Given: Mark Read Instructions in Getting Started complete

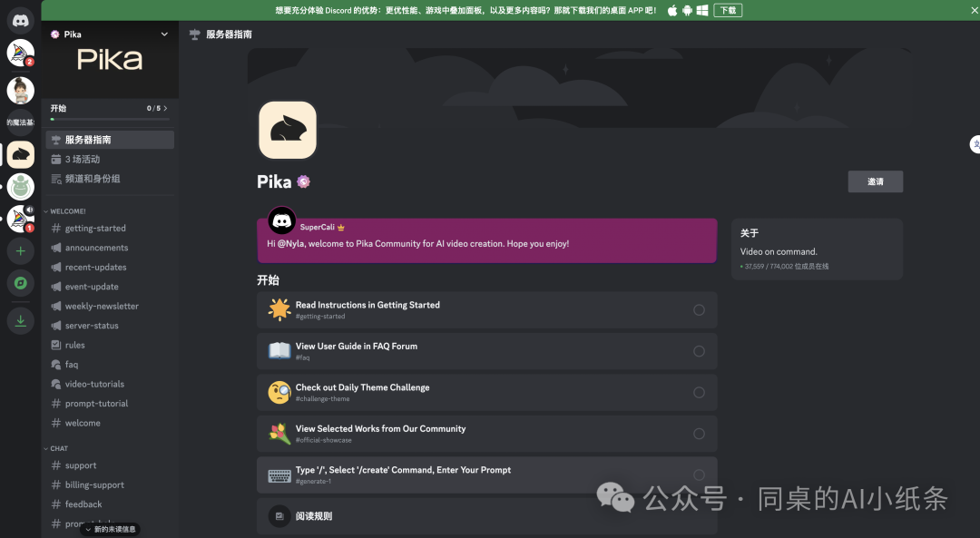Looking at the screenshot, I should 699,310.
